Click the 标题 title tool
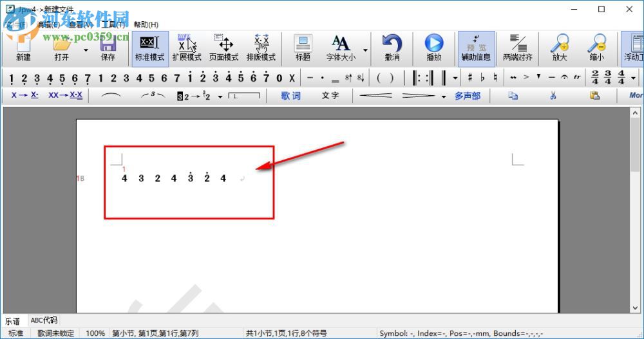Screen dimensions: 644x339 point(303,48)
